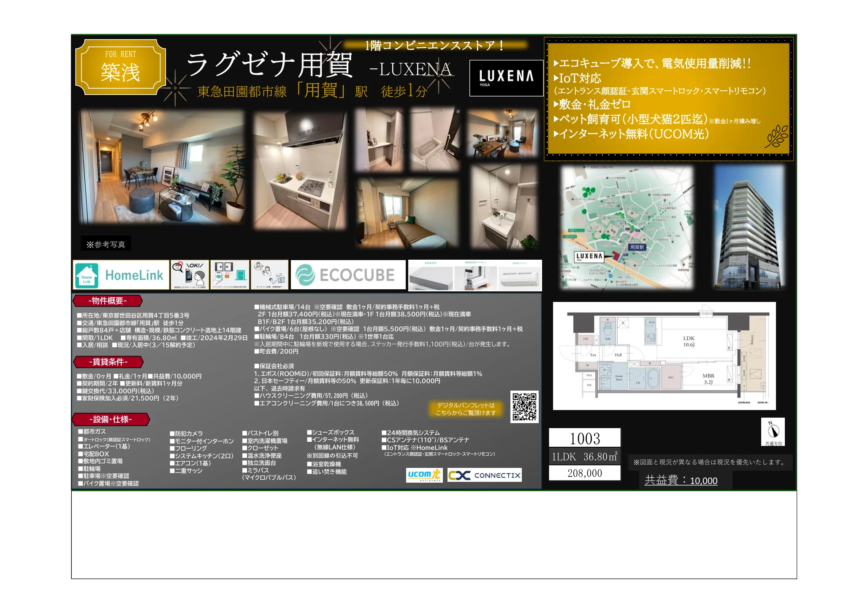Click the line starting ■総戸数84戸+店舗
This screenshot has width=868, height=614.
pyautogui.click(x=159, y=330)
